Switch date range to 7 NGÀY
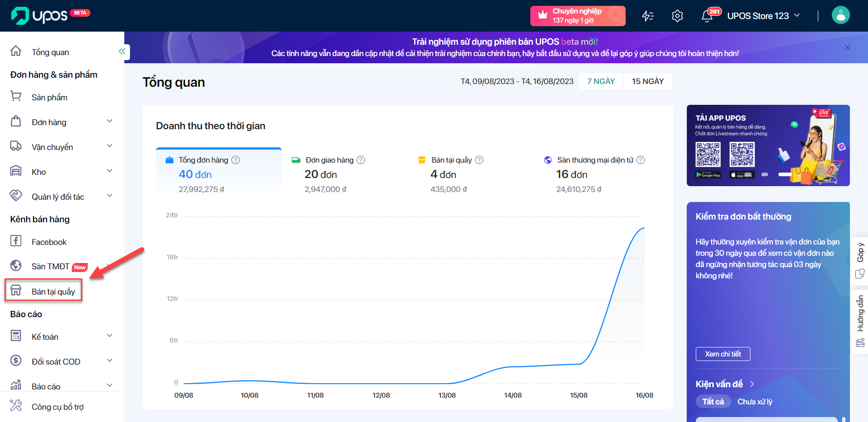 coord(601,81)
